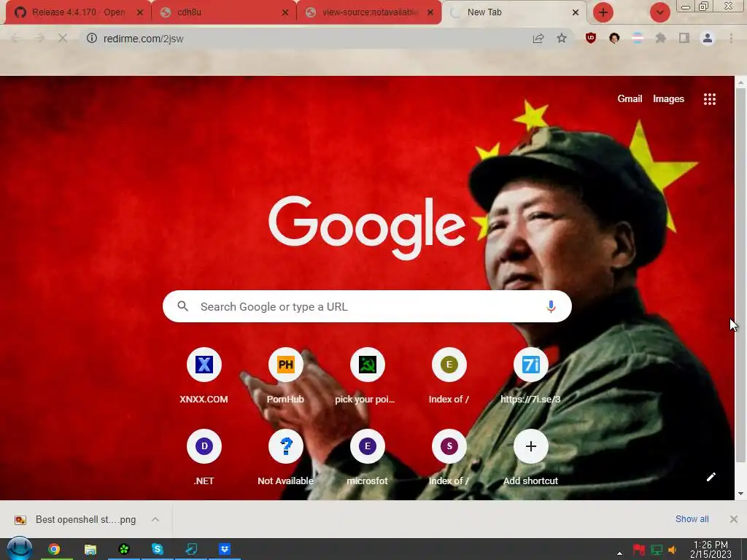Click the volume speaker tray icon

(672, 550)
